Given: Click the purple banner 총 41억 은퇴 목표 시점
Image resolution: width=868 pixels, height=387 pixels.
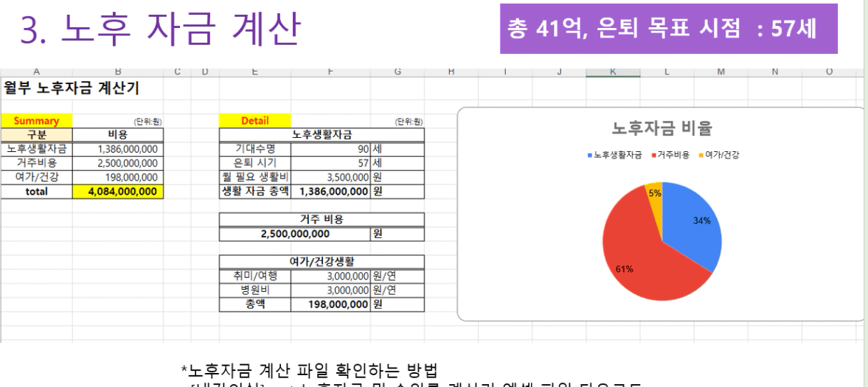Looking at the screenshot, I should click(x=668, y=29).
